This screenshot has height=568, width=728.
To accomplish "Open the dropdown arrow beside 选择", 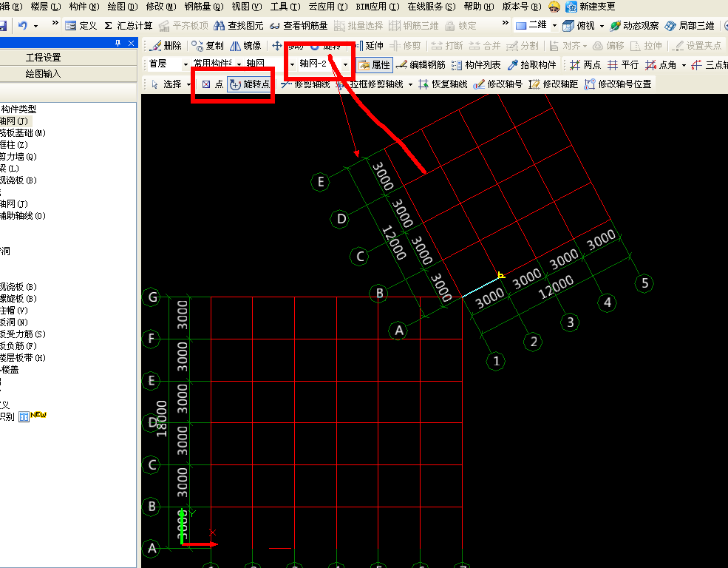I will click(188, 84).
